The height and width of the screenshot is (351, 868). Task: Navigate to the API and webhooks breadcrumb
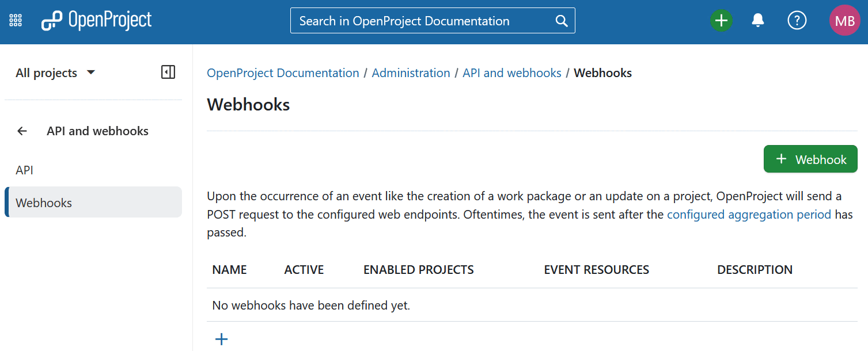pos(511,73)
